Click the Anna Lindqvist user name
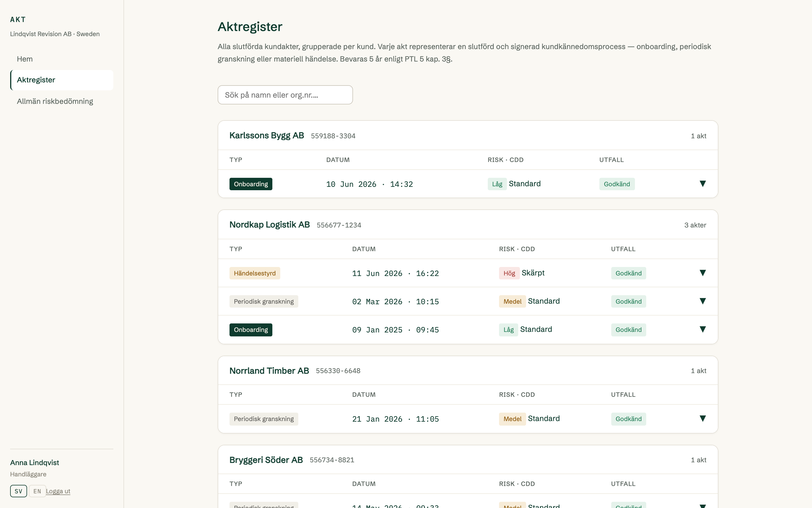The width and height of the screenshot is (812, 508). point(35,463)
